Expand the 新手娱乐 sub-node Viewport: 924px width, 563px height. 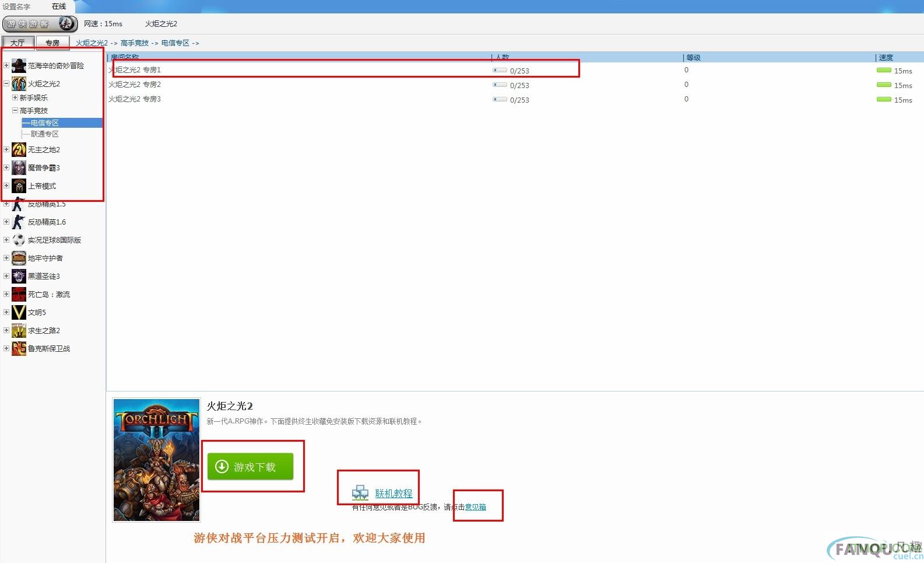[x=15, y=97]
